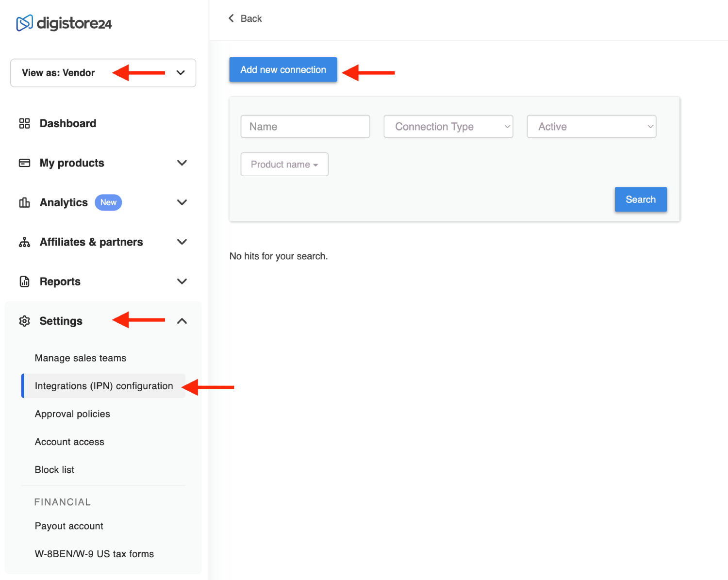The width and height of the screenshot is (728, 580).
Task: Click the Analytics menu label
Action: 64,202
